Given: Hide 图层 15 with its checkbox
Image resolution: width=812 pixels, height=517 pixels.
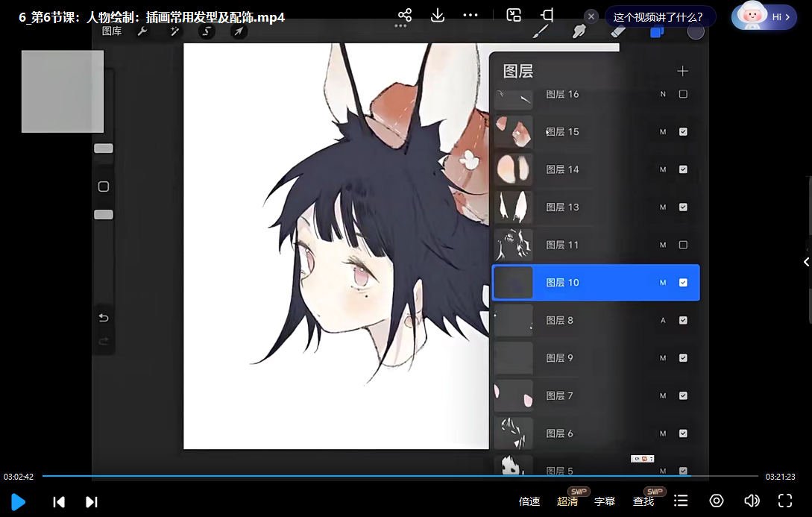Looking at the screenshot, I should tap(682, 131).
